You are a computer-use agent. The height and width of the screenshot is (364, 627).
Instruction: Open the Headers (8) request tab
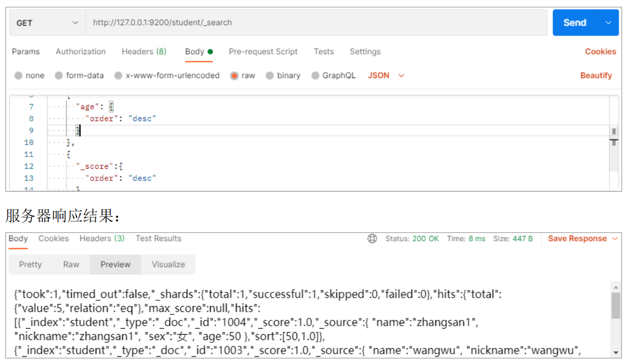click(x=144, y=52)
